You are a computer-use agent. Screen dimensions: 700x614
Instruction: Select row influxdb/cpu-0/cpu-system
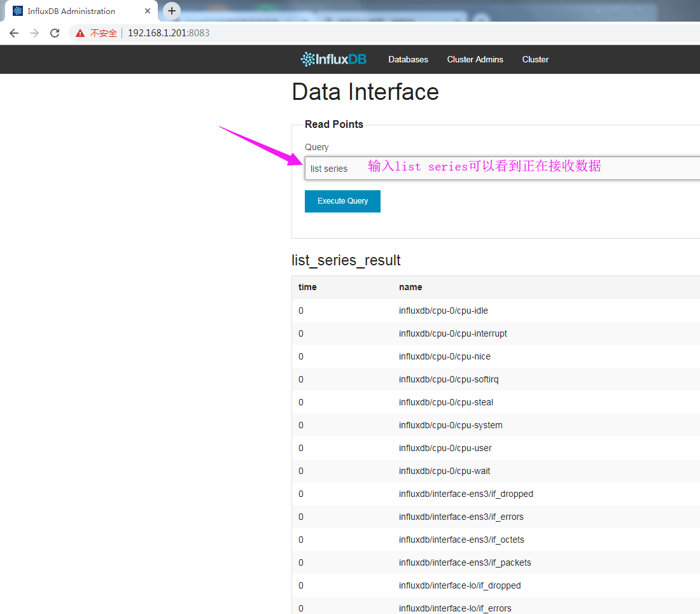tap(496, 425)
